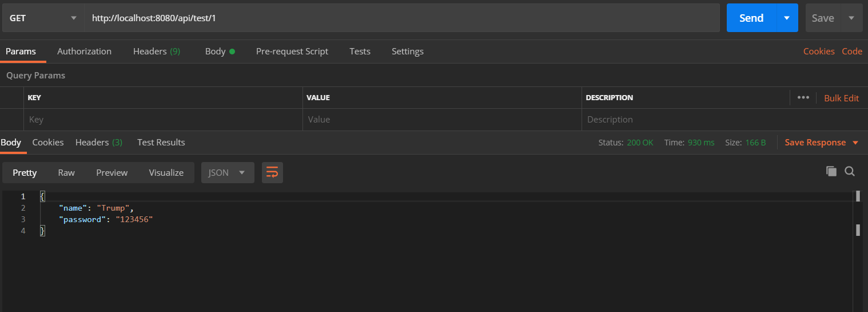
Task: Click Bulk Edit for query params
Action: [842, 98]
